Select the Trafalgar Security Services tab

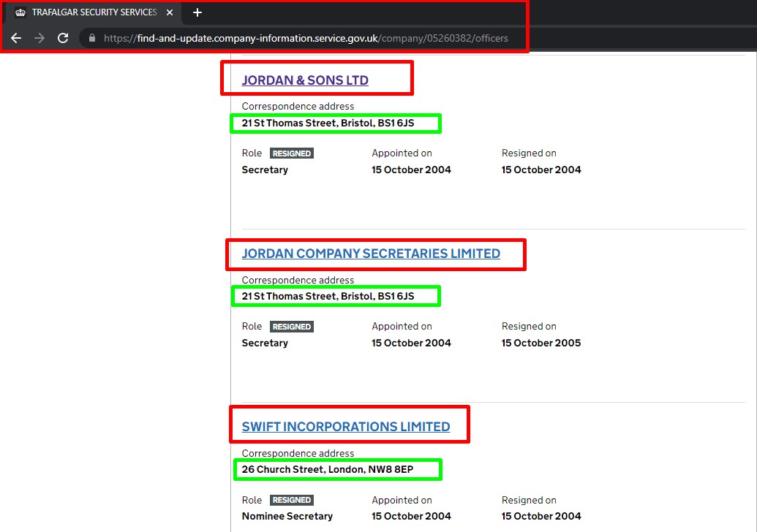click(94, 12)
